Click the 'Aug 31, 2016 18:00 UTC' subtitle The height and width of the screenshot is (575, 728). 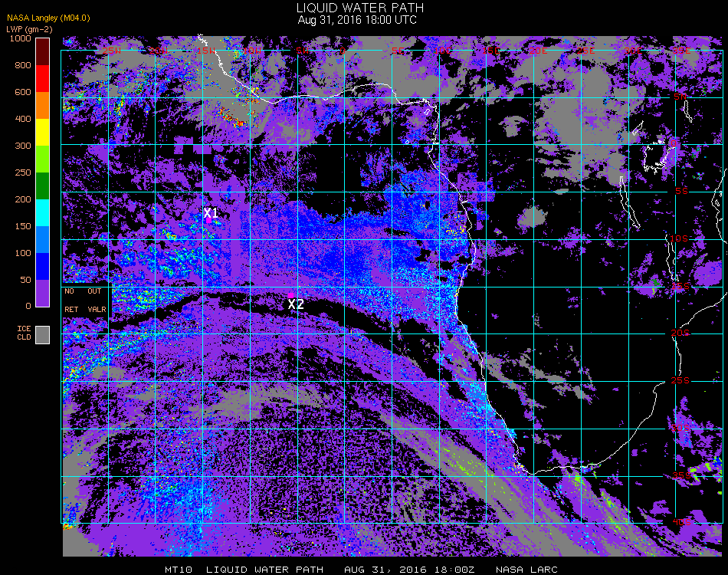coord(357,20)
